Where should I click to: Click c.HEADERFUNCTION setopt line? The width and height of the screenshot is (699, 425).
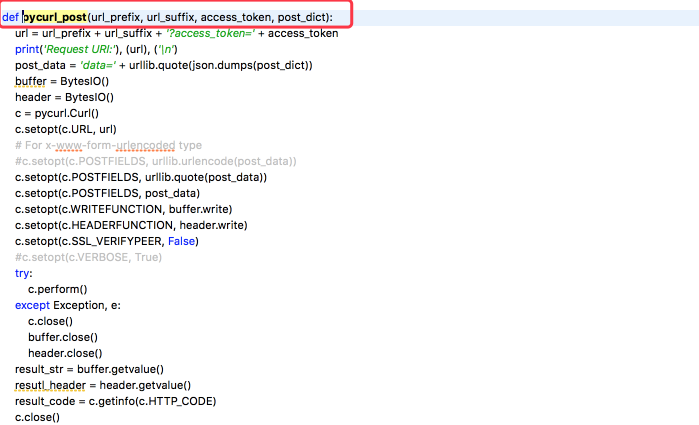pyautogui.click(x=131, y=225)
